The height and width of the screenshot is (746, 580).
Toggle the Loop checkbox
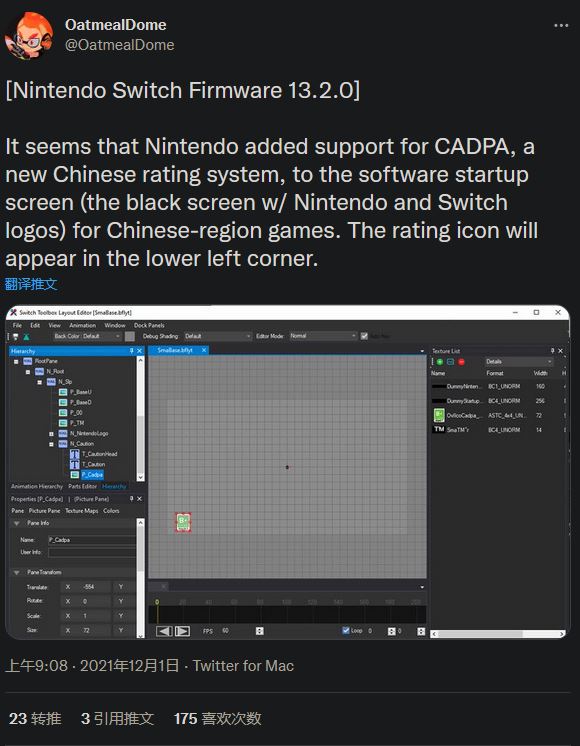(x=346, y=630)
